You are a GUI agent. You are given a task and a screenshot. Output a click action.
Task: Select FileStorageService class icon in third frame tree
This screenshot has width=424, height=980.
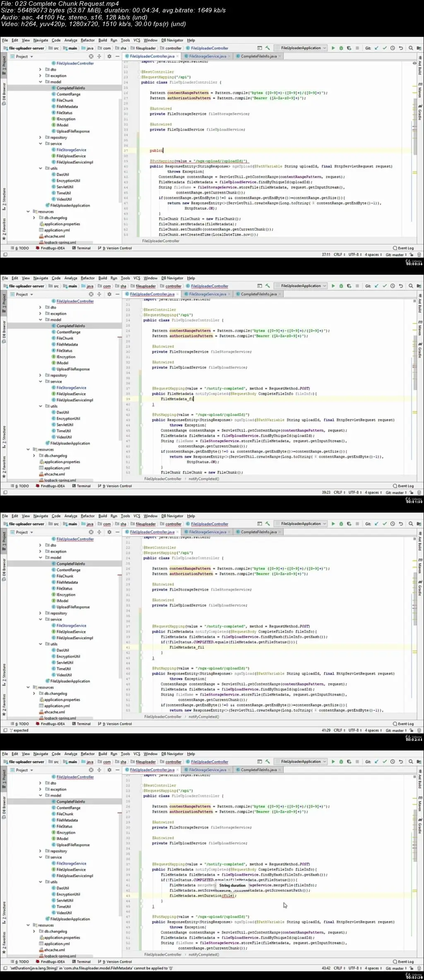[x=53, y=625]
